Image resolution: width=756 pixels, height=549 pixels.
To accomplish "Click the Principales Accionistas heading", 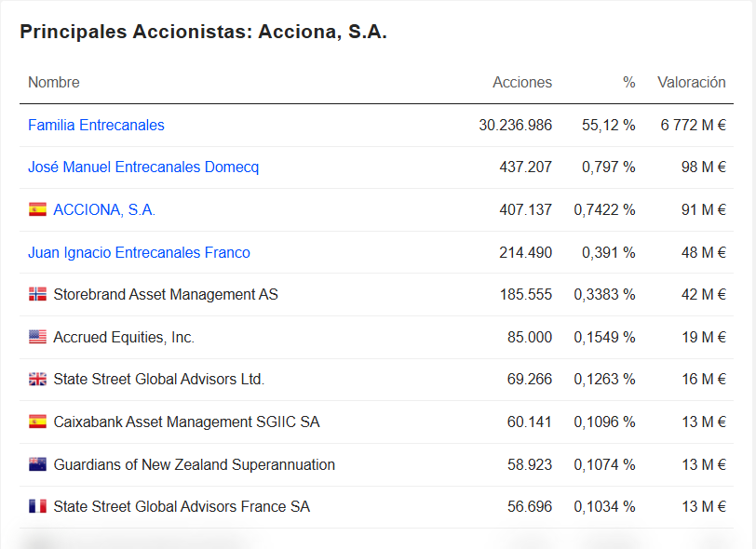I will tap(203, 32).
